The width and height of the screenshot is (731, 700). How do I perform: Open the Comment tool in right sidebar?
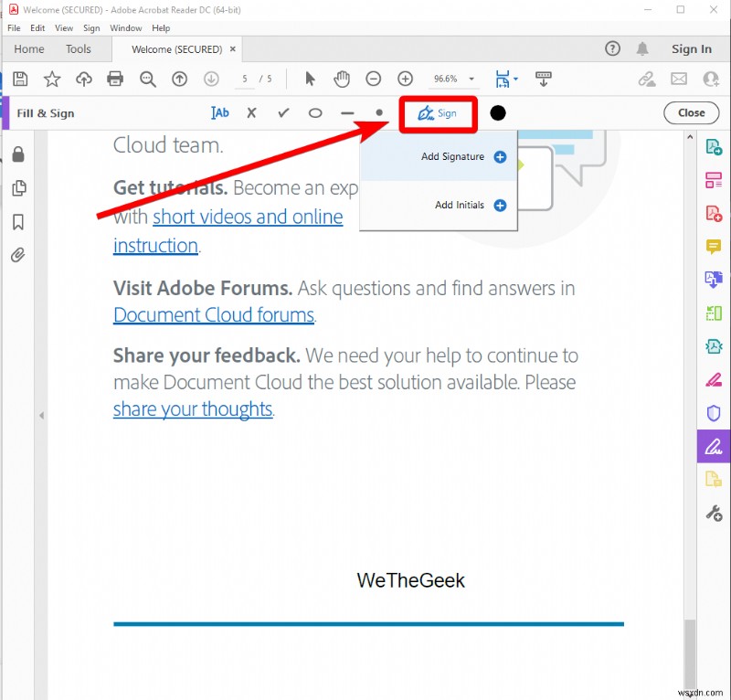point(714,246)
